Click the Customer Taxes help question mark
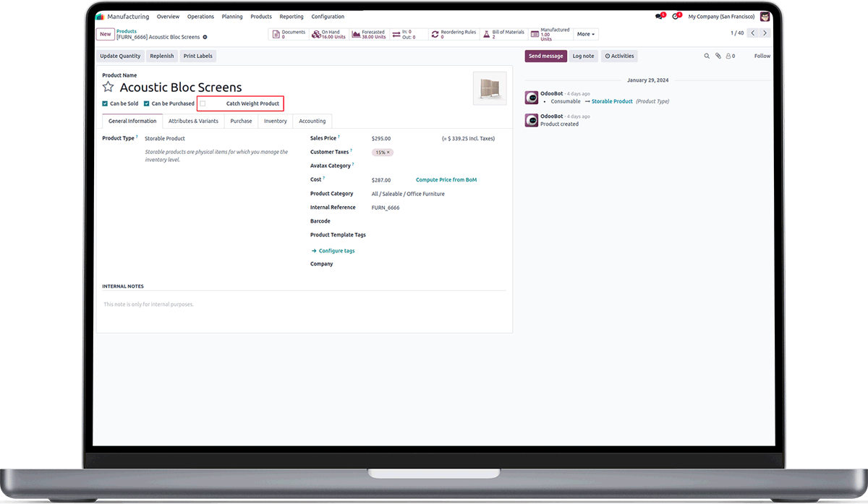This screenshot has height=504, width=868. pos(352,150)
